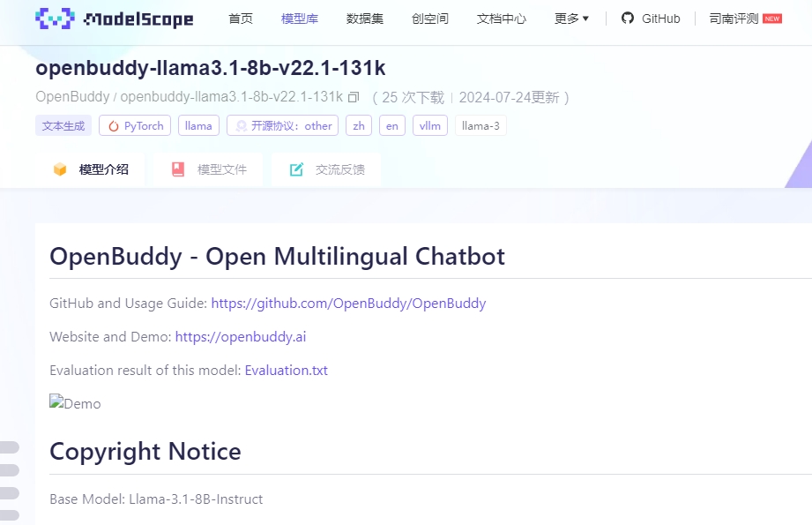Switch to the 模型文件 tab

[x=208, y=169]
